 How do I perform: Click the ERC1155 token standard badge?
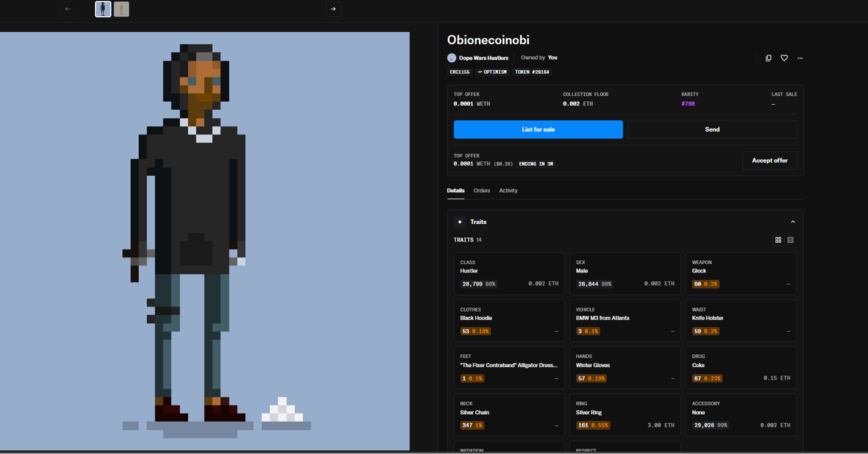460,72
